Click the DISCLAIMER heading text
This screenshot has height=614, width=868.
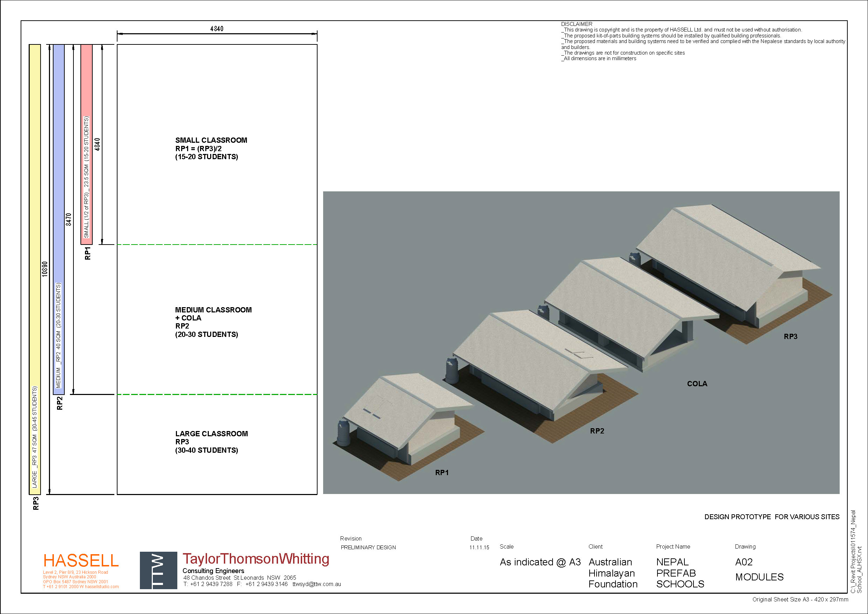[x=577, y=24]
